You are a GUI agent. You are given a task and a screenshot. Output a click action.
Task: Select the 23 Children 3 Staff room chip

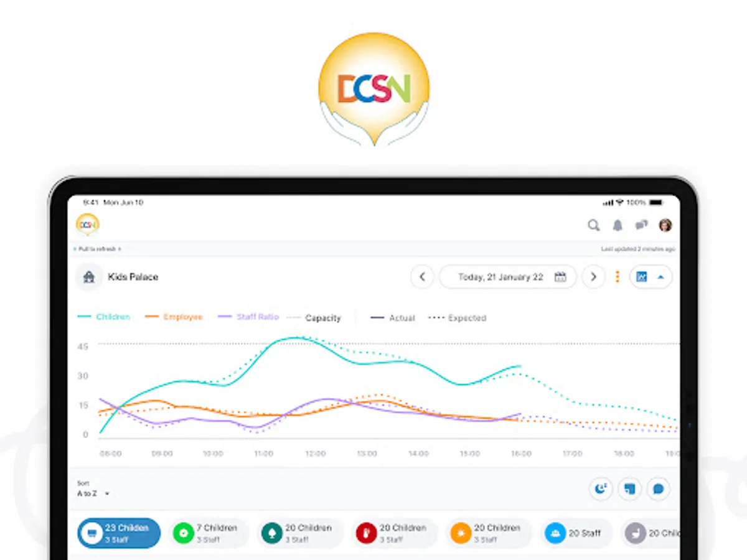pyautogui.click(x=119, y=533)
